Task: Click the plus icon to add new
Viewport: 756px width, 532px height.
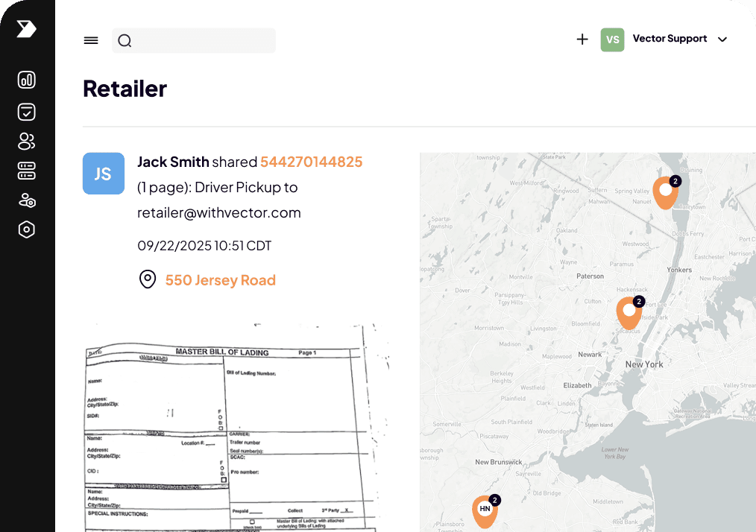Action: (x=582, y=39)
